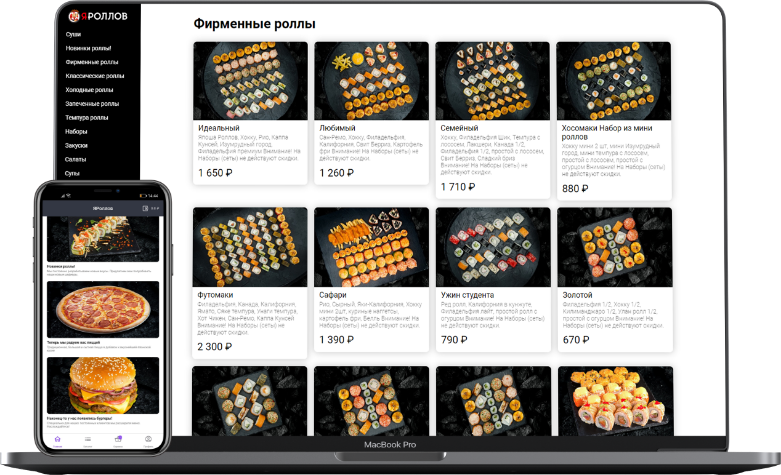
Task: Go to Классические роллы category
Action: point(95,76)
